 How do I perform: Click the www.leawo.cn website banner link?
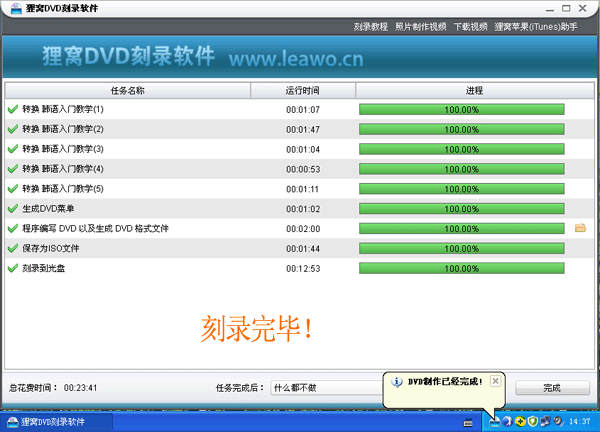click(x=296, y=59)
